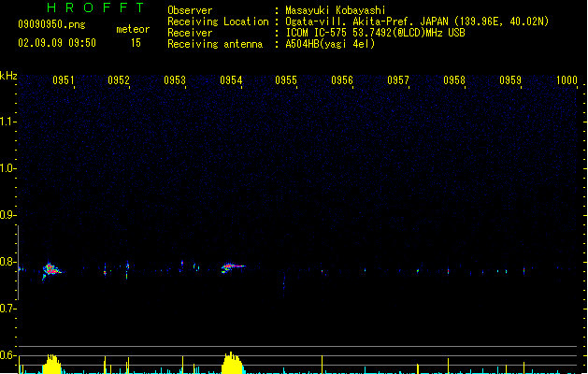The image size is (588, 374).
Task: Click the meteor label
Action: click(x=133, y=29)
